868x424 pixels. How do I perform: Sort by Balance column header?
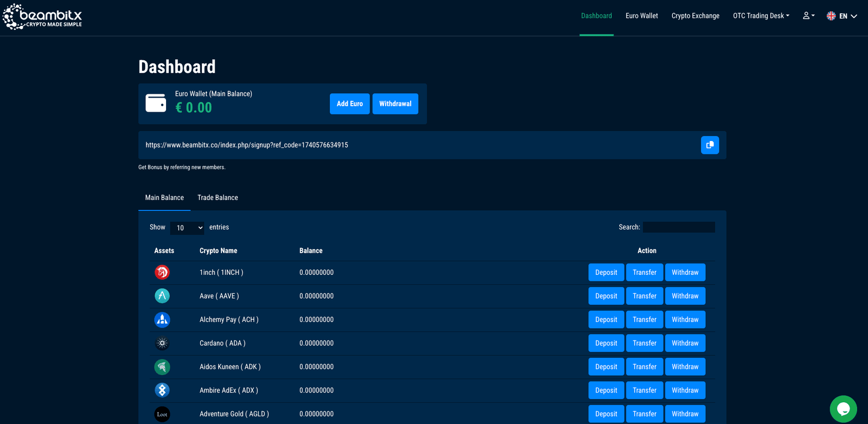click(x=311, y=250)
